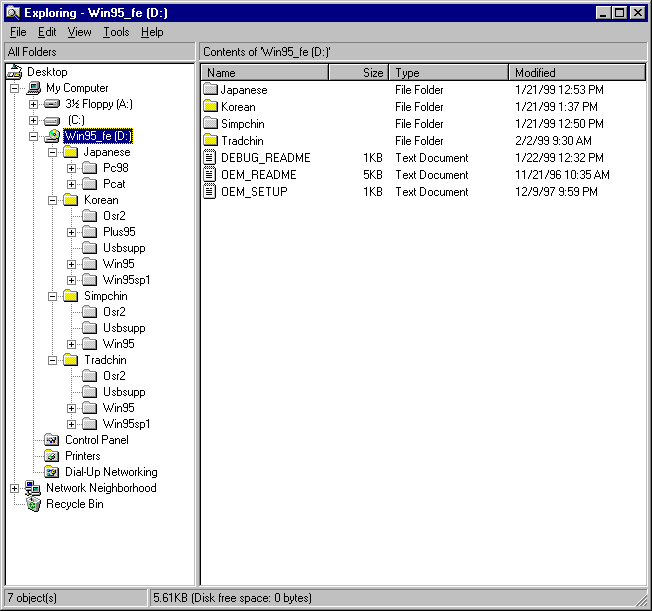This screenshot has width=652, height=611.
Task: Click 'Text Document' type of DEBUG_README row
Action: click(x=432, y=158)
